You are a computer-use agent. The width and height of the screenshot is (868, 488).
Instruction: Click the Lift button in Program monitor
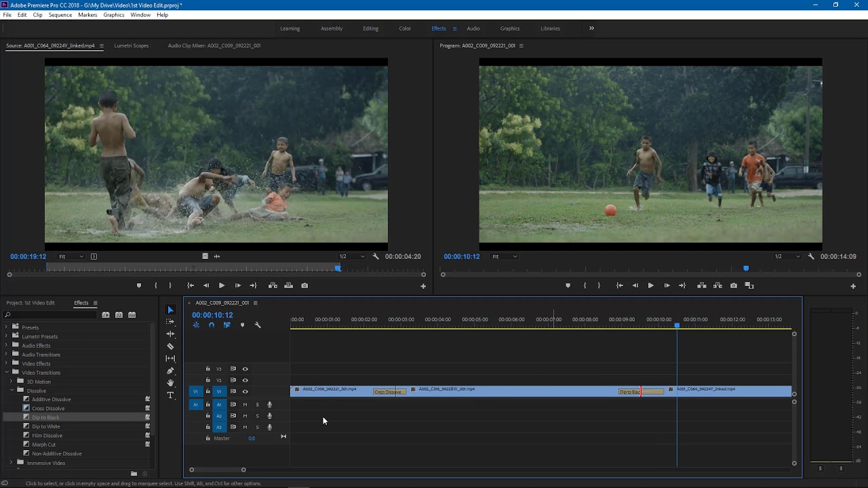702,285
